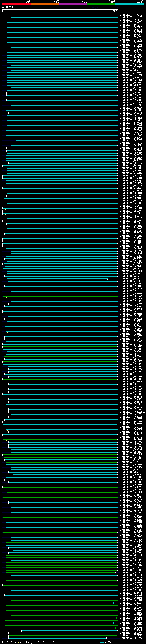Image resolution: width=146 pixels, height=644 pixels.
Task: Select hit label UniRef100_Q9FSF6
Action: (131, 67)
